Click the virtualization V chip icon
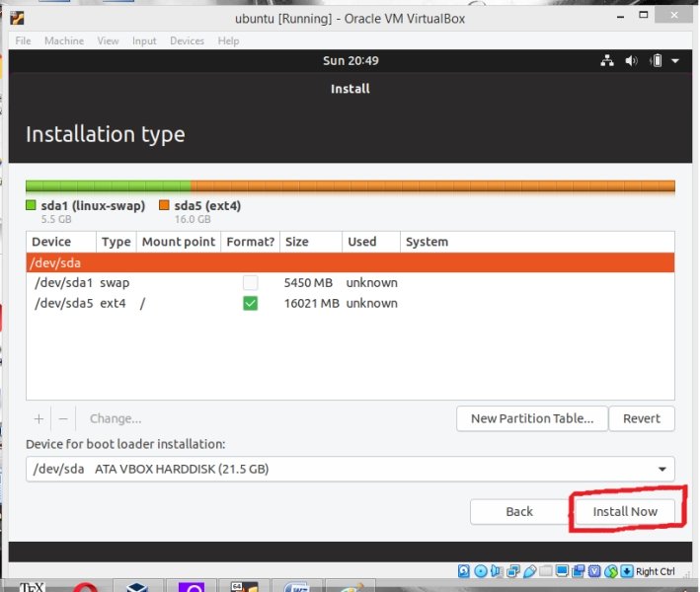Screen dimensions: 700x592 tap(594, 571)
